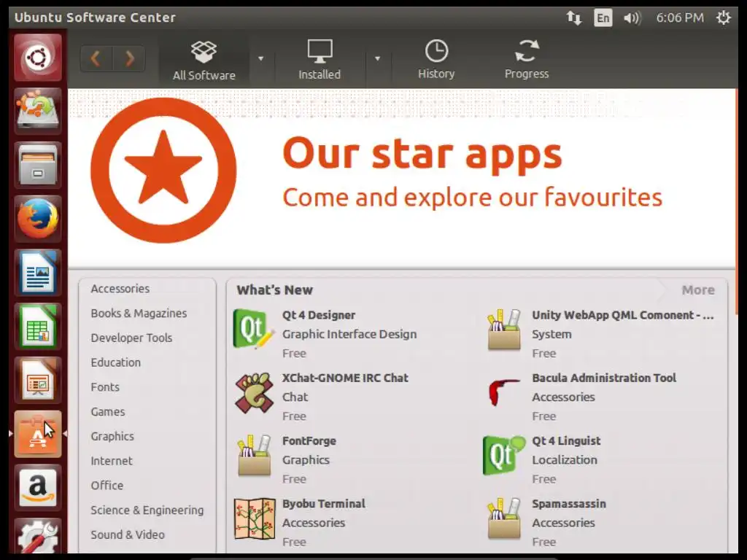Open the Progress view

tap(527, 60)
